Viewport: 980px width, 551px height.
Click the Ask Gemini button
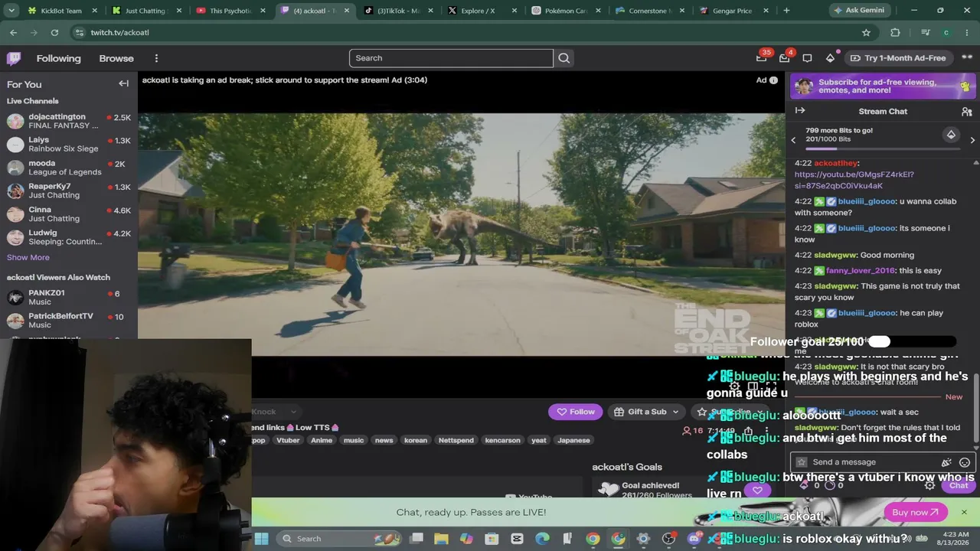pos(860,11)
